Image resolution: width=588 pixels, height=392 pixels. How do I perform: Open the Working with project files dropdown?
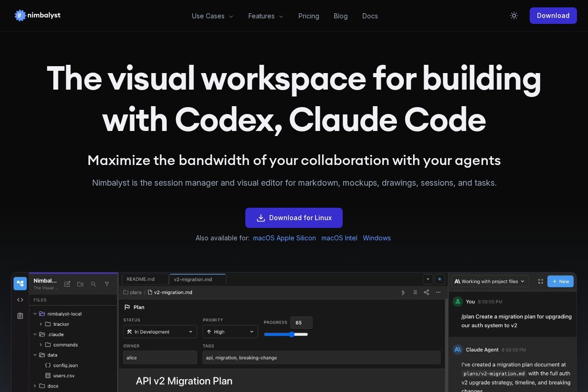[x=490, y=281]
